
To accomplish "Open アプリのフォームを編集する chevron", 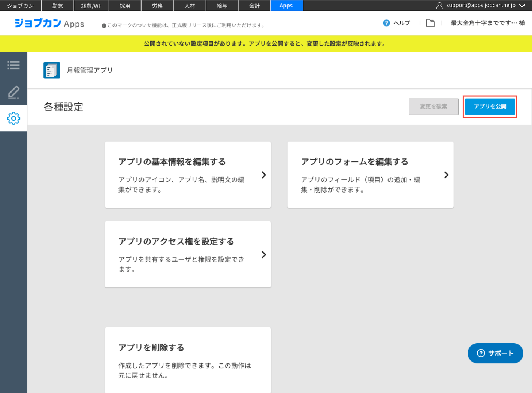I will tap(446, 175).
